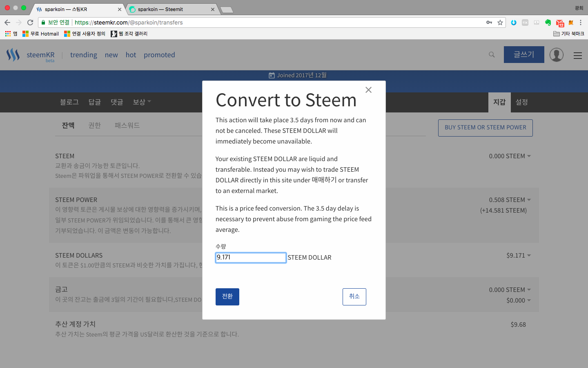Click the calendar icon beside Joined date
This screenshot has height=368, width=588.
pos(272,76)
